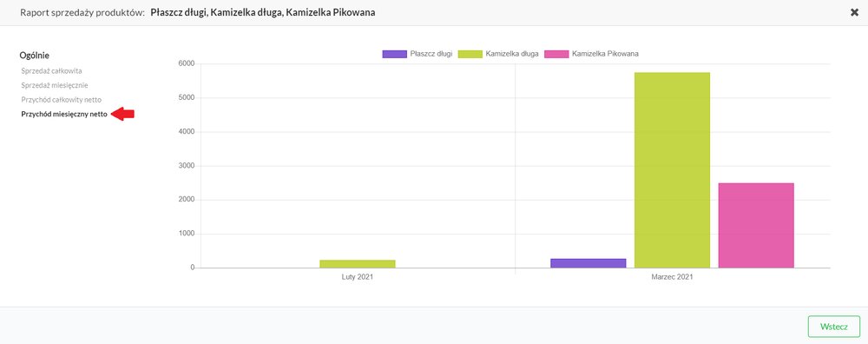Close the sales report dialog

click(854, 12)
